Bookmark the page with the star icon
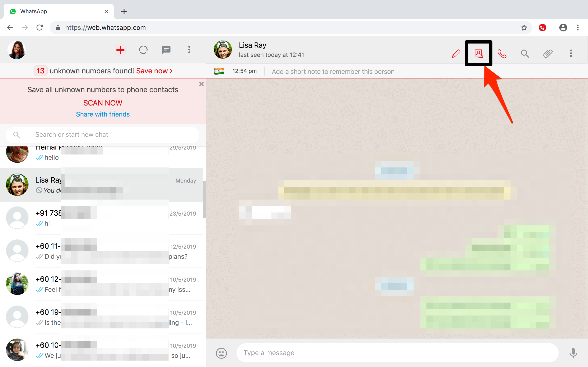 [524, 28]
